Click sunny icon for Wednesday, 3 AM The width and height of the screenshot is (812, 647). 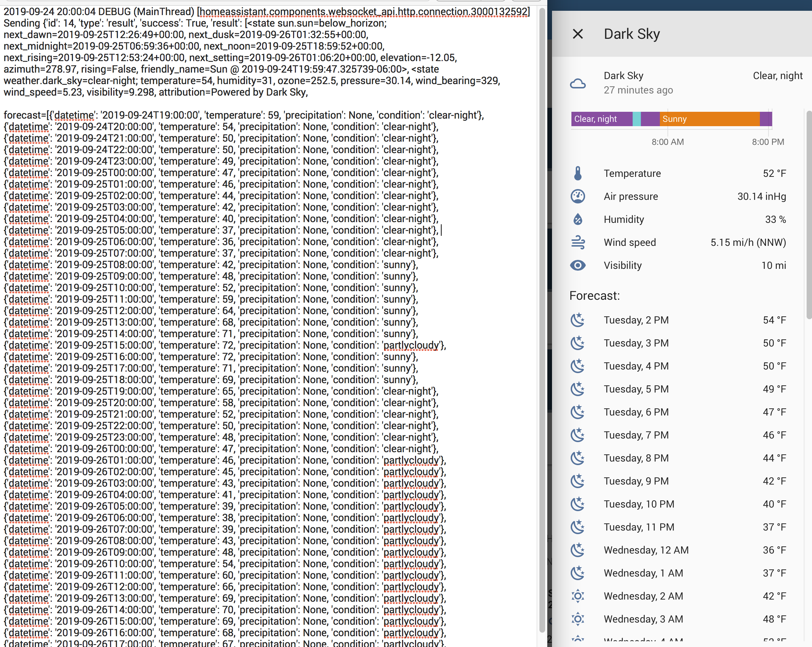(578, 619)
